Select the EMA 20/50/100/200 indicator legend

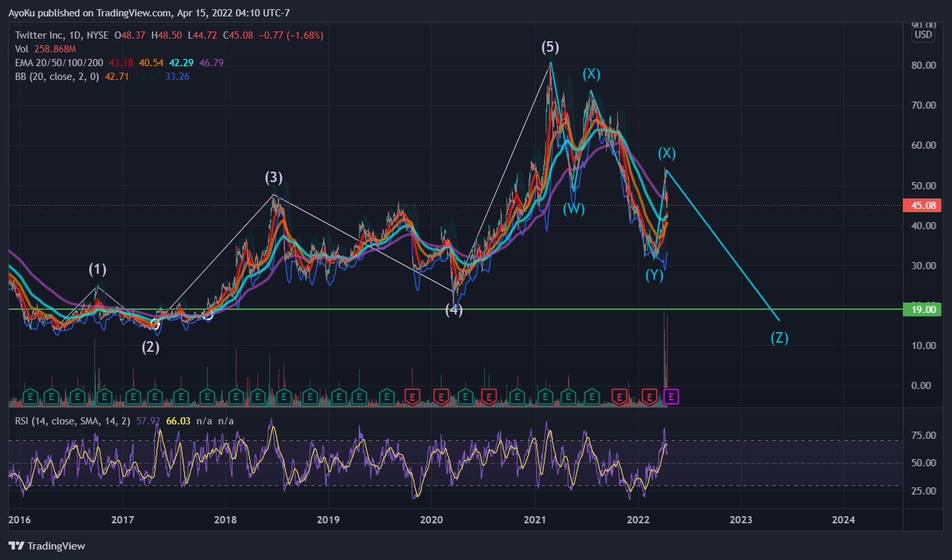point(59,63)
